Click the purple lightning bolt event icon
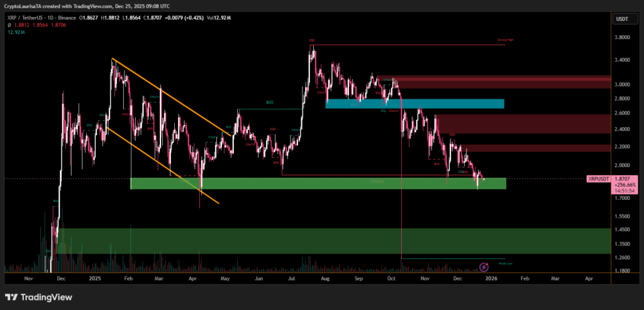Viewport: 644px width, 310px height. 484,267
